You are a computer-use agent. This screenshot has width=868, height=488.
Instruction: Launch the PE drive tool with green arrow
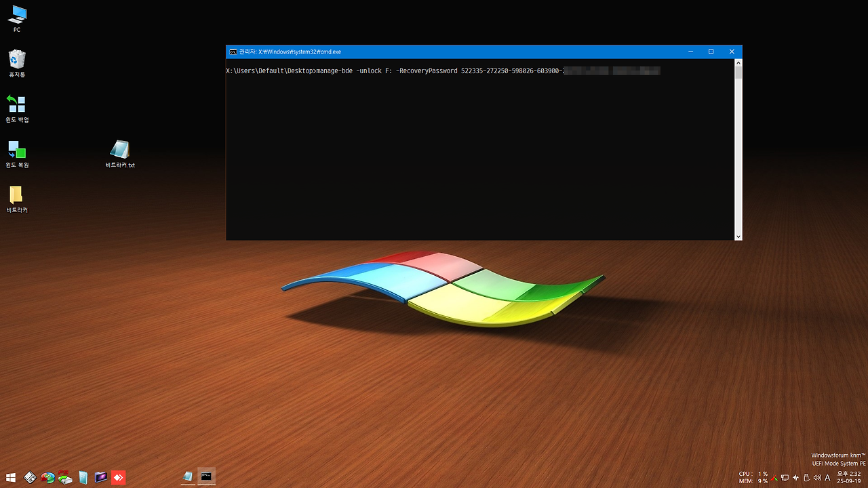click(x=65, y=477)
